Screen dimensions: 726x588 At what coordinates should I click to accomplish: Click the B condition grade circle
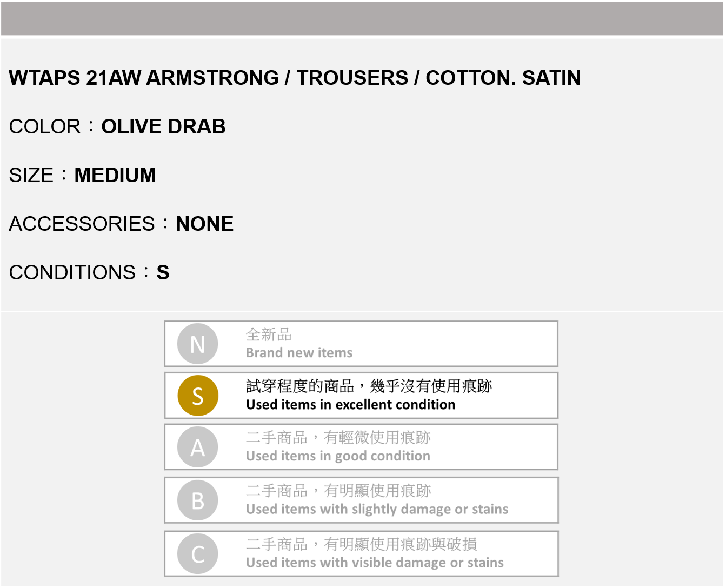pyautogui.click(x=198, y=500)
